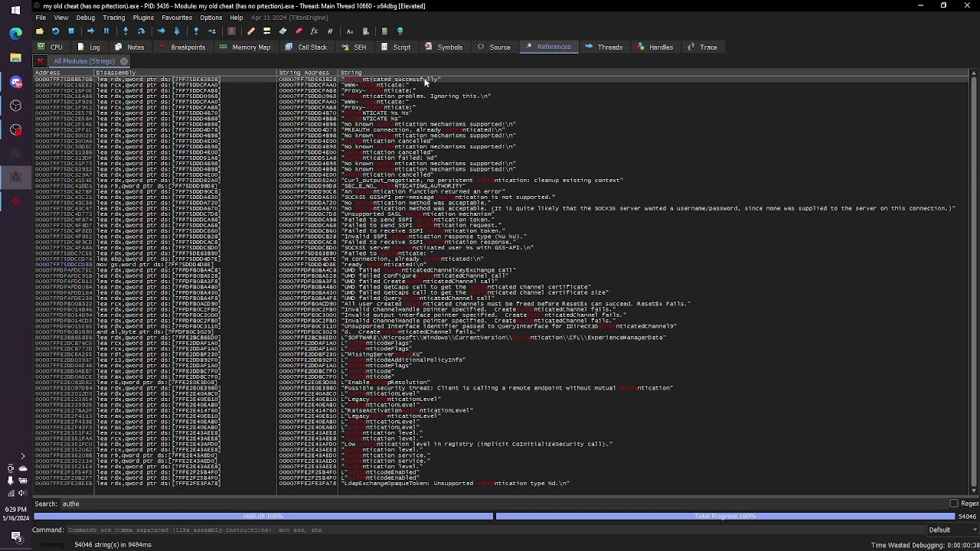This screenshot has width=980, height=551.
Task: Click the Run to user code icon
Action: tap(212, 31)
